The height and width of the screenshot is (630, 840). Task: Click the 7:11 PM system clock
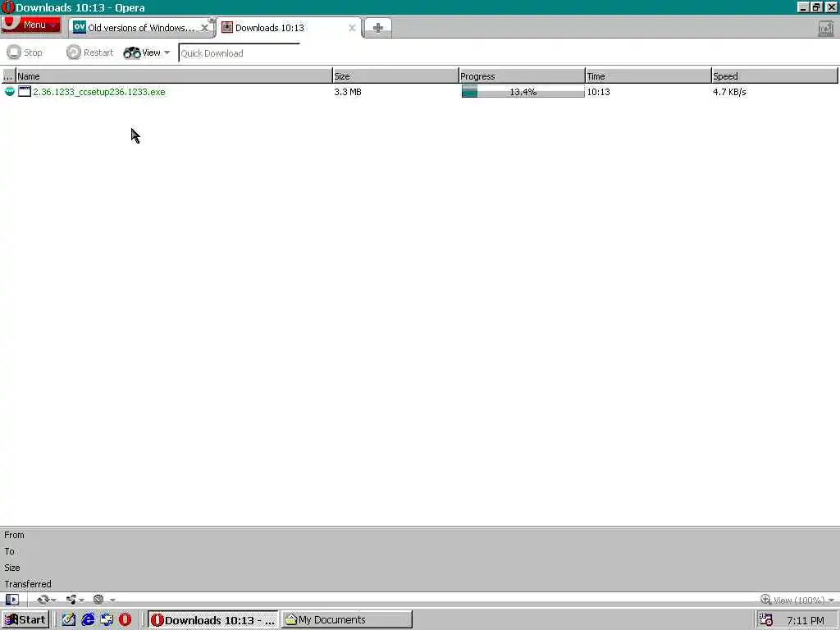(x=806, y=621)
